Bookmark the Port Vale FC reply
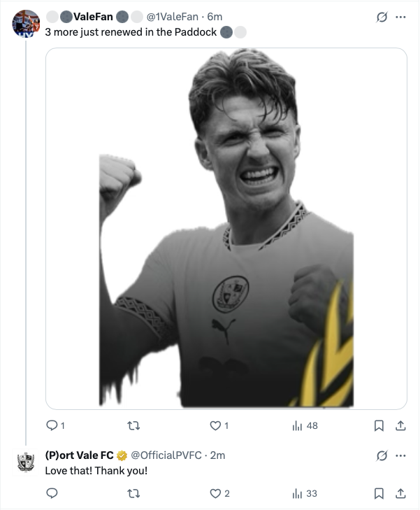The width and height of the screenshot is (420, 510). pyautogui.click(x=379, y=493)
